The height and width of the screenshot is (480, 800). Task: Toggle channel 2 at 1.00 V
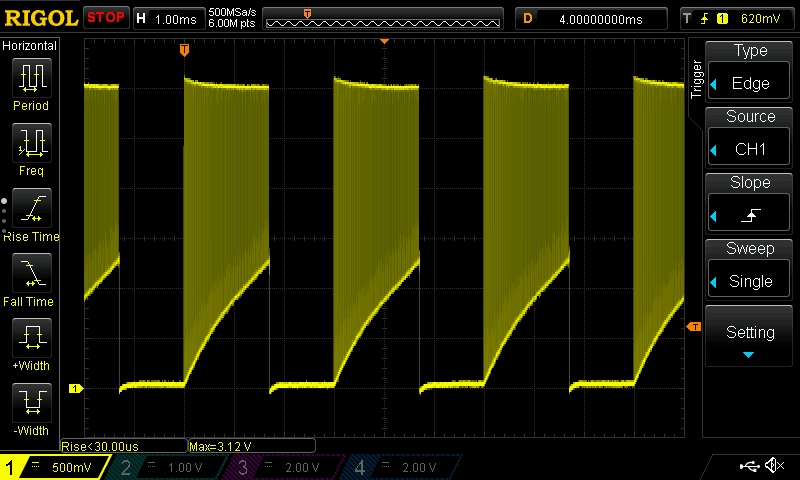tap(168, 467)
